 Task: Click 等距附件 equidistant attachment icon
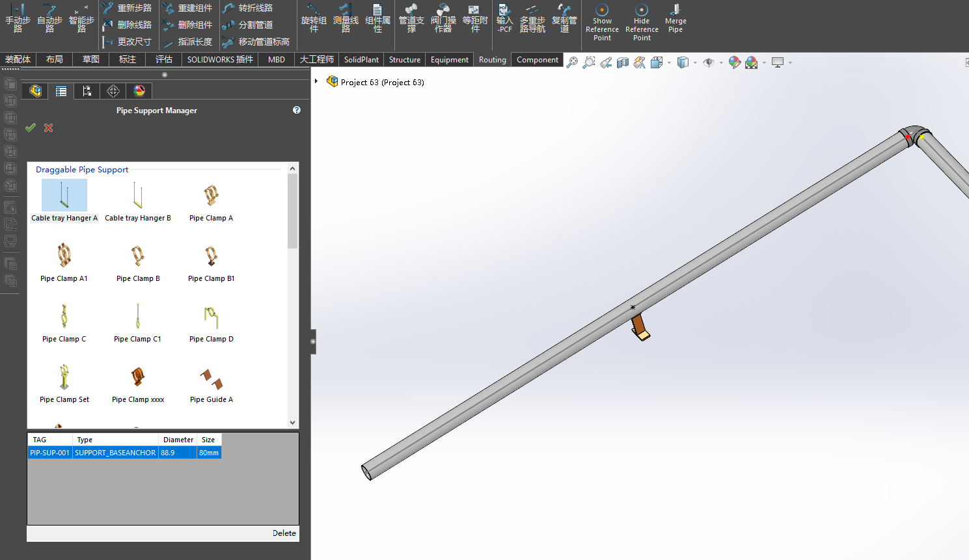[x=475, y=18]
